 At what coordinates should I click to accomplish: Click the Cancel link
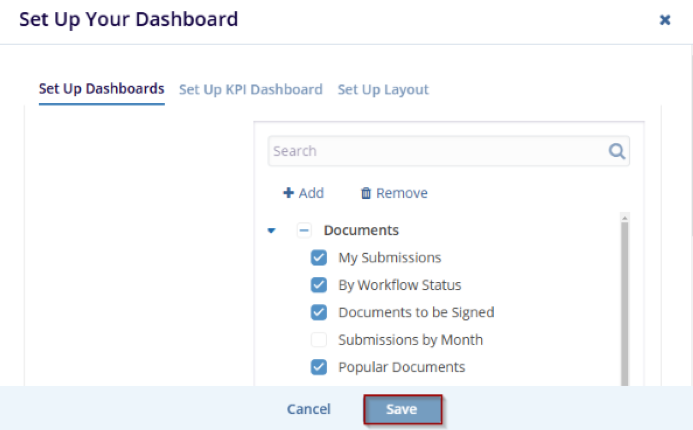click(308, 409)
